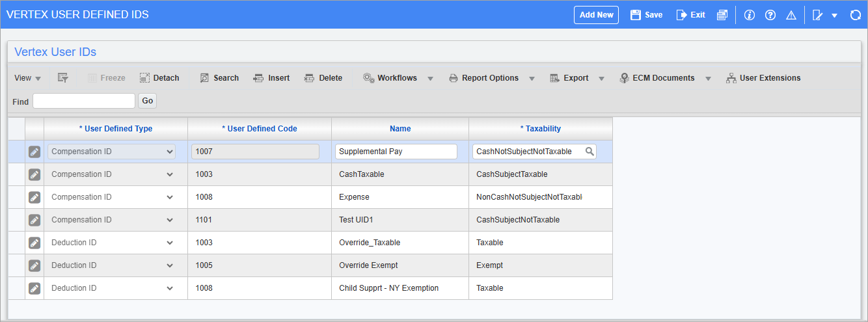The image size is (868, 322).
Task: Open type dropdown for Expense row
Action: (x=112, y=197)
